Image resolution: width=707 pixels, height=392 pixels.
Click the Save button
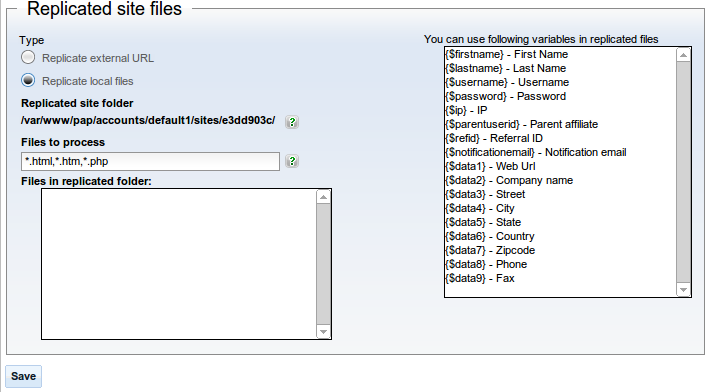(x=23, y=376)
